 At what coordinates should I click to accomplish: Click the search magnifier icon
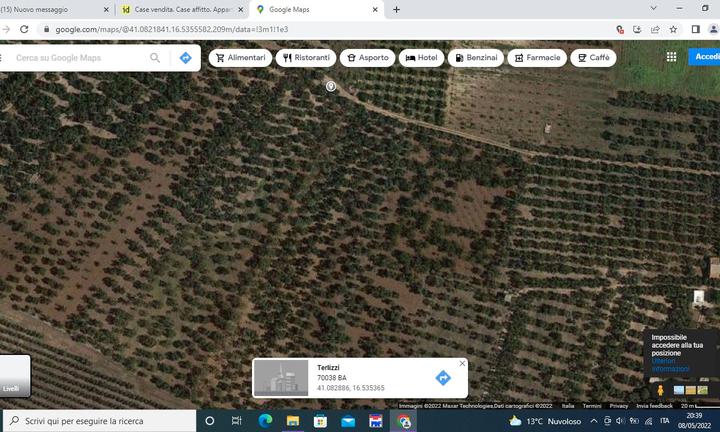[x=155, y=58]
